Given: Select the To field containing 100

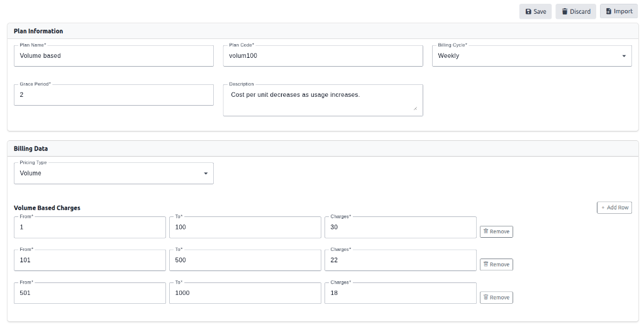Looking at the screenshot, I should tap(245, 228).
